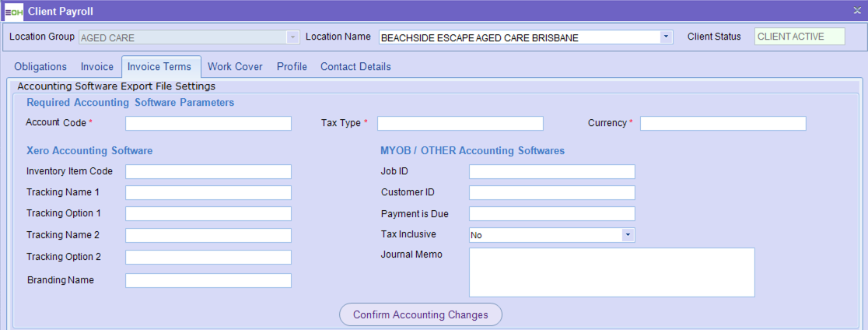The height and width of the screenshot is (330, 868).
Task: Expand the Location Name dropdown
Action: pos(666,37)
